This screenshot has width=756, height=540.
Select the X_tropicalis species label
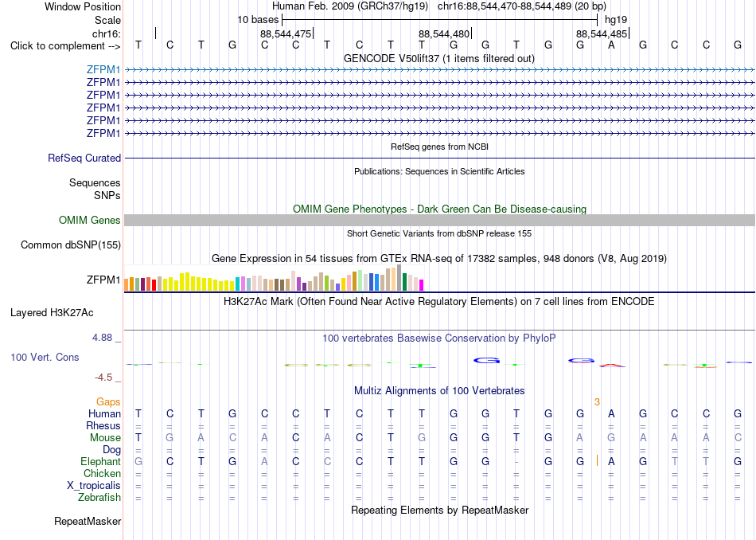[94, 486]
